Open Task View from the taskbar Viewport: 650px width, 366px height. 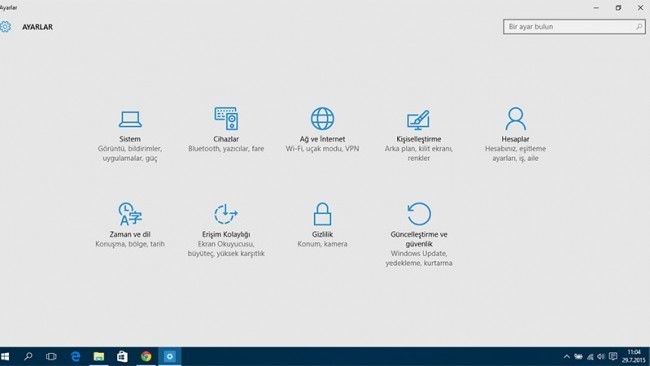point(51,356)
